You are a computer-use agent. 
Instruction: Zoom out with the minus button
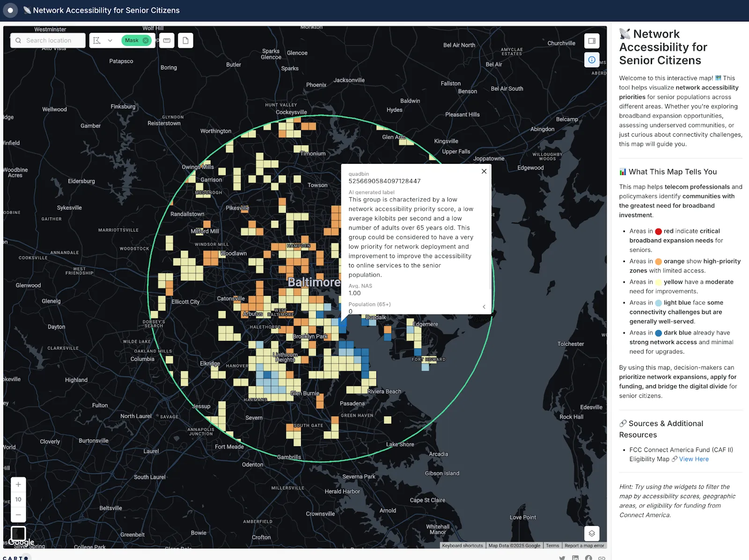pyautogui.click(x=18, y=515)
